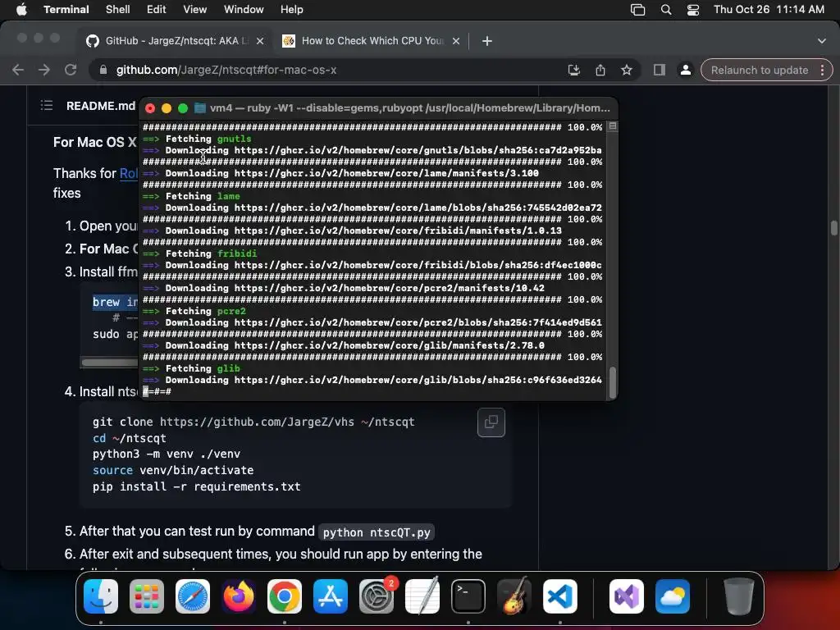Screen dimensions: 840x630
Task: Open Firefox from the Dock
Action: pyautogui.click(x=239, y=596)
